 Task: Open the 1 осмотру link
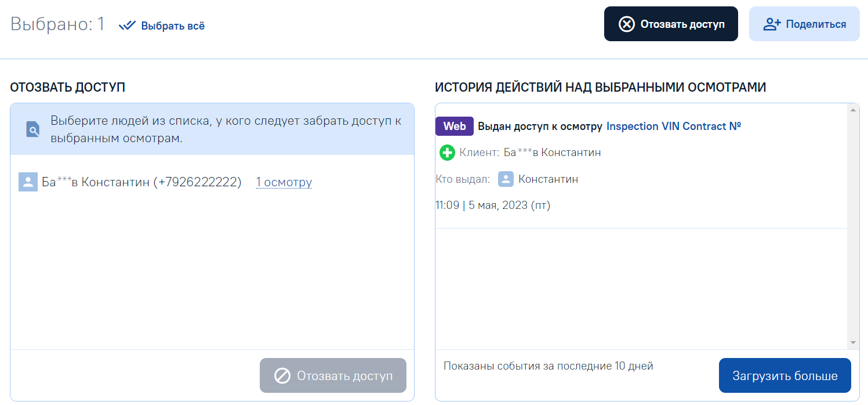[x=284, y=182]
